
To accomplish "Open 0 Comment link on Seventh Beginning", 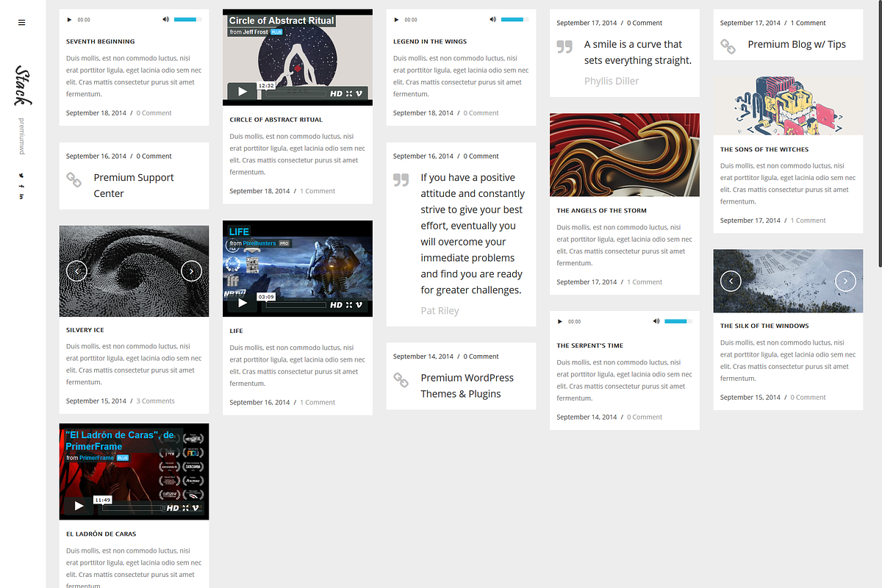I will (154, 113).
